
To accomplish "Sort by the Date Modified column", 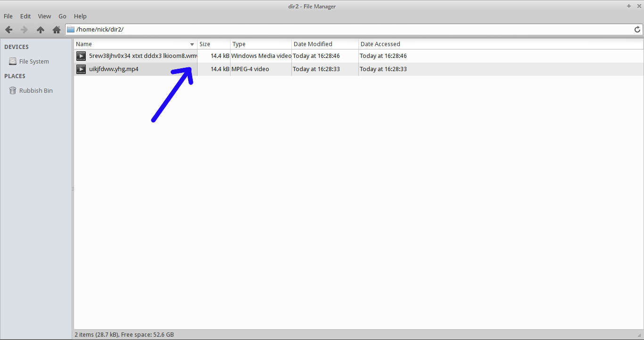I will tap(324, 44).
